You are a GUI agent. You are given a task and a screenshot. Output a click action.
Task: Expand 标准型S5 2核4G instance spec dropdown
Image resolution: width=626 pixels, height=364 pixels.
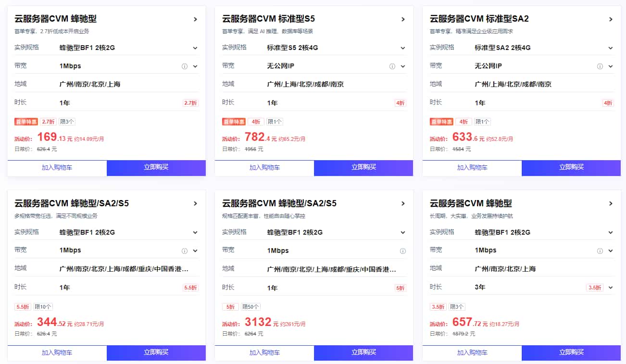tap(403, 48)
